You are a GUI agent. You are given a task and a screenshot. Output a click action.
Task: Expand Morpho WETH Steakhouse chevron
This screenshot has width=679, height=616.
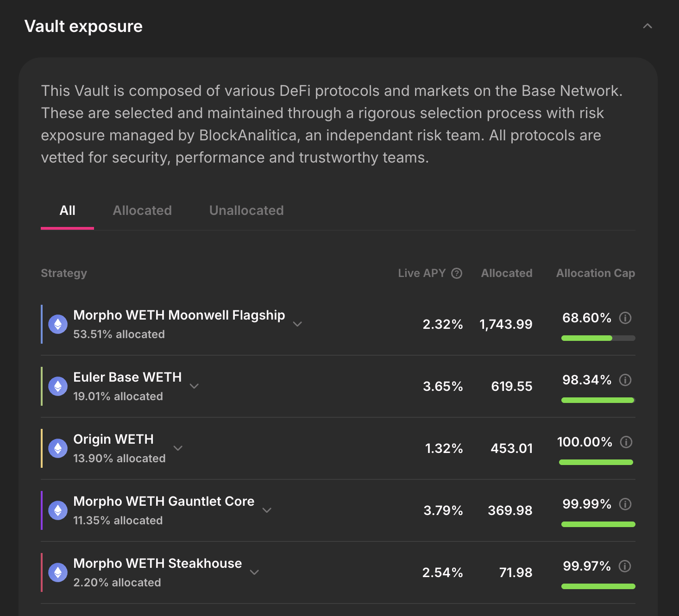click(x=254, y=572)
